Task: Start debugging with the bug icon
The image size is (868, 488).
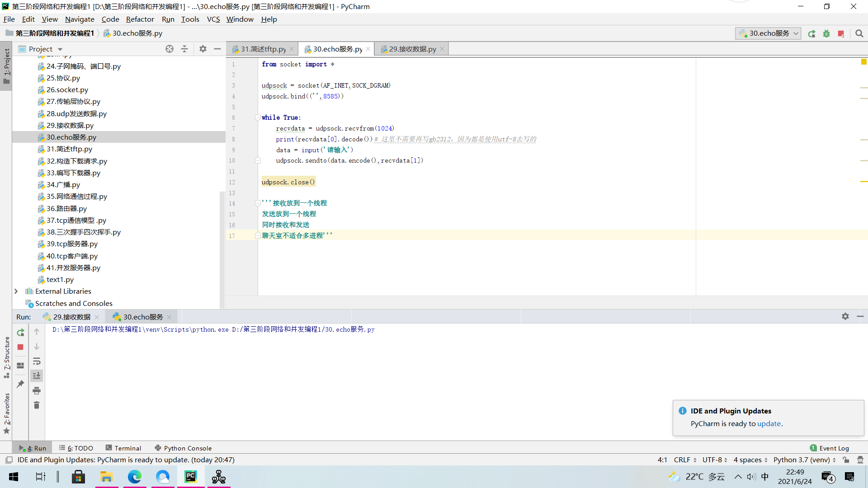Action: [x=826, y=33]
